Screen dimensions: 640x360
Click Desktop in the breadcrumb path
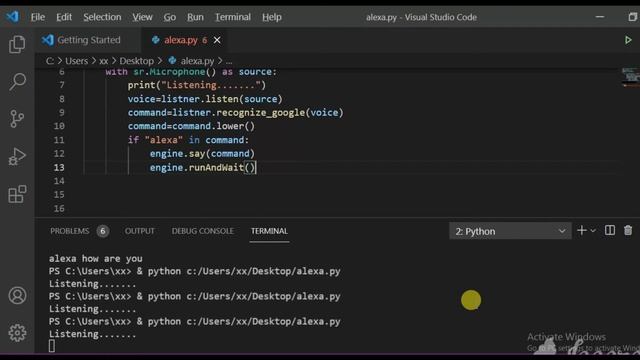136,61
